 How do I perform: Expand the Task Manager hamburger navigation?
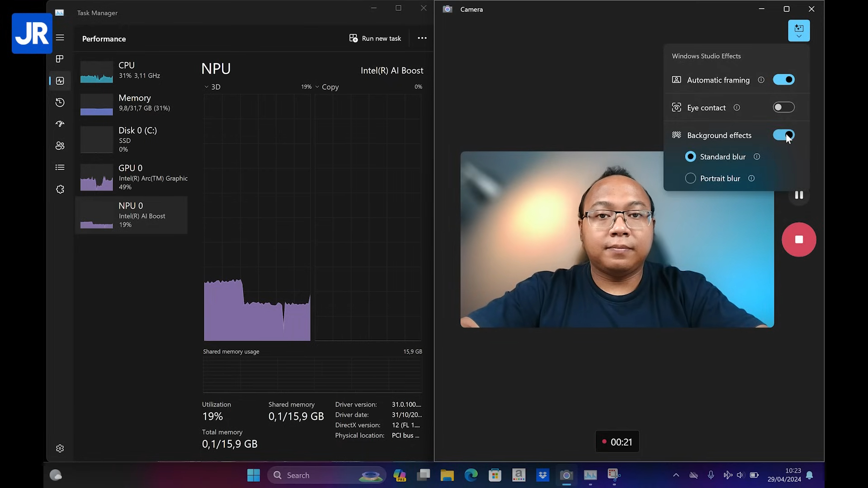coord(60,38)
